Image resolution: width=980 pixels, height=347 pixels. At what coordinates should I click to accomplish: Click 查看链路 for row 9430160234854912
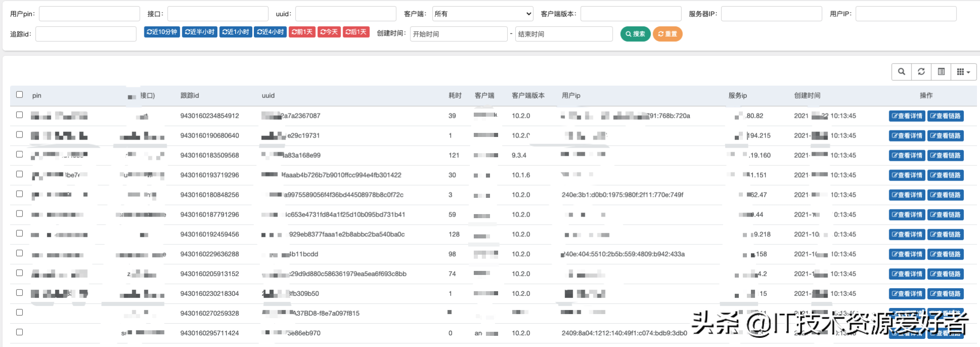pos(946,116)
